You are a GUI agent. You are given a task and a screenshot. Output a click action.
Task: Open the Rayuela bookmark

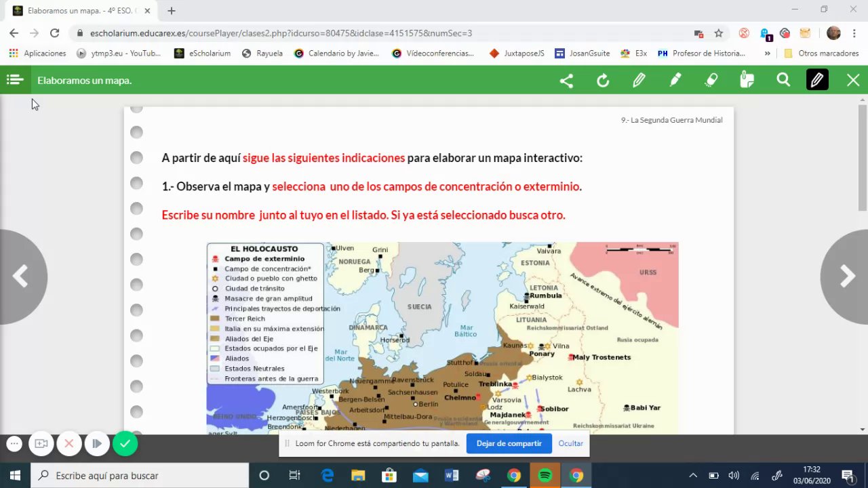coord(262,53)
